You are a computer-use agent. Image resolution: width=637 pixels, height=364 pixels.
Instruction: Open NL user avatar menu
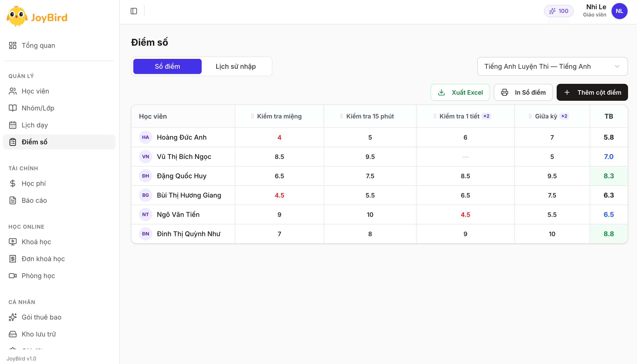[619, 11]
